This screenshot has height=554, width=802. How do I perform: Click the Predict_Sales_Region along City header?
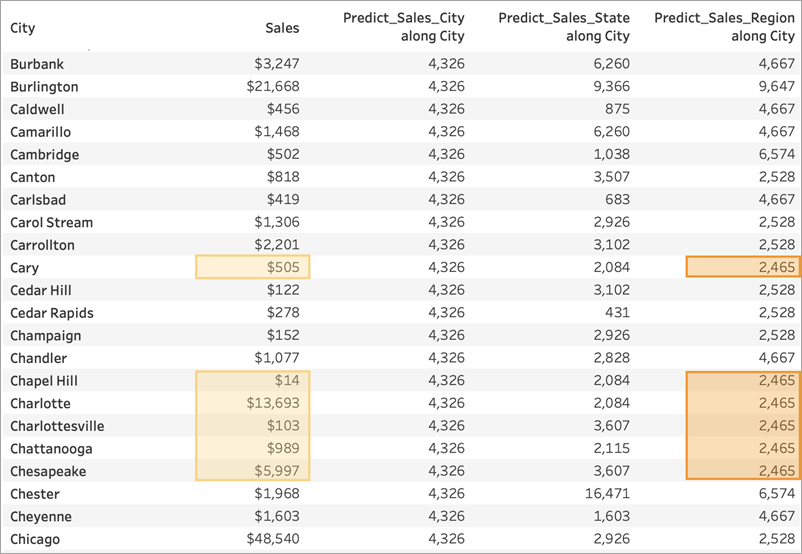pos(724,27)
